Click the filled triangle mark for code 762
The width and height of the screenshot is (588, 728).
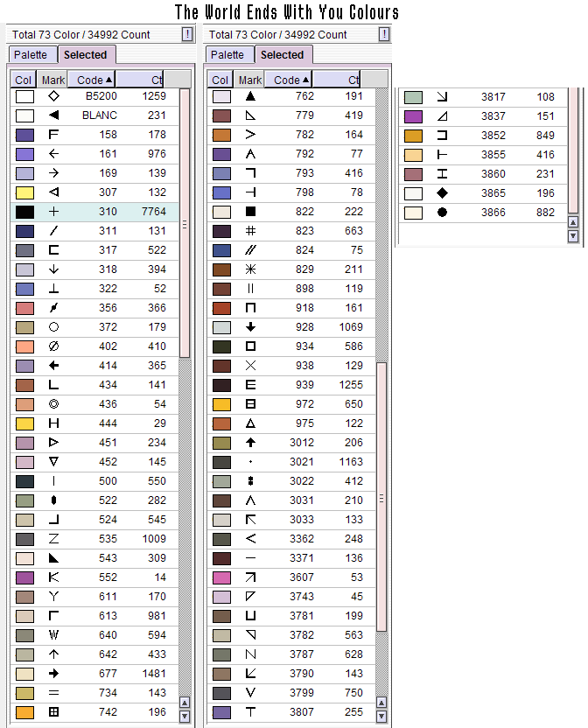(251, 96)
